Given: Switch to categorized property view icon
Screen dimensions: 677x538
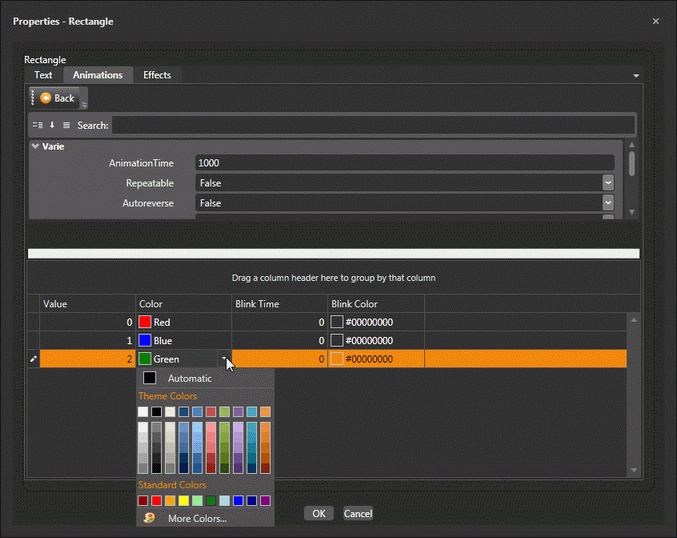Looking at the screenshot, I should coord(38,125).
